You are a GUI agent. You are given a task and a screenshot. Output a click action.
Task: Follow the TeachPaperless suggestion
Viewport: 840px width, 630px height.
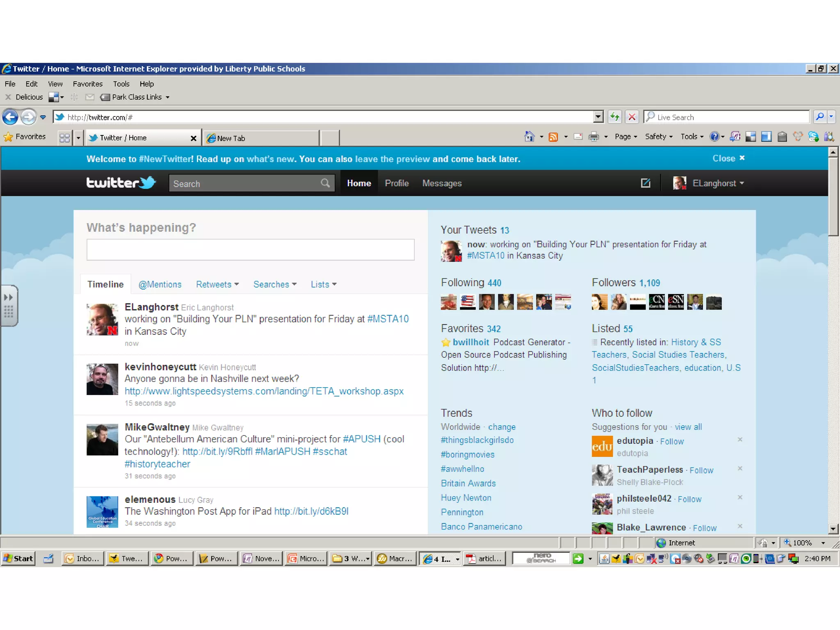701,470
